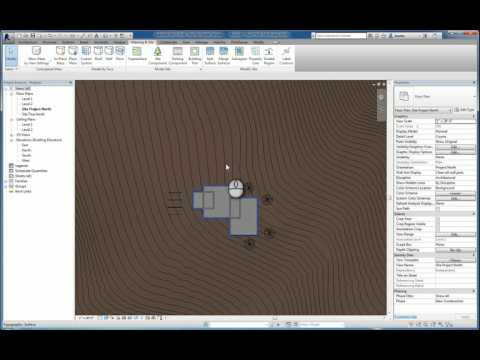The width and height of the screenshot is (480, 360).
Task: Open the Floor Plan instance filter dropdown
Action: point(423,110)
